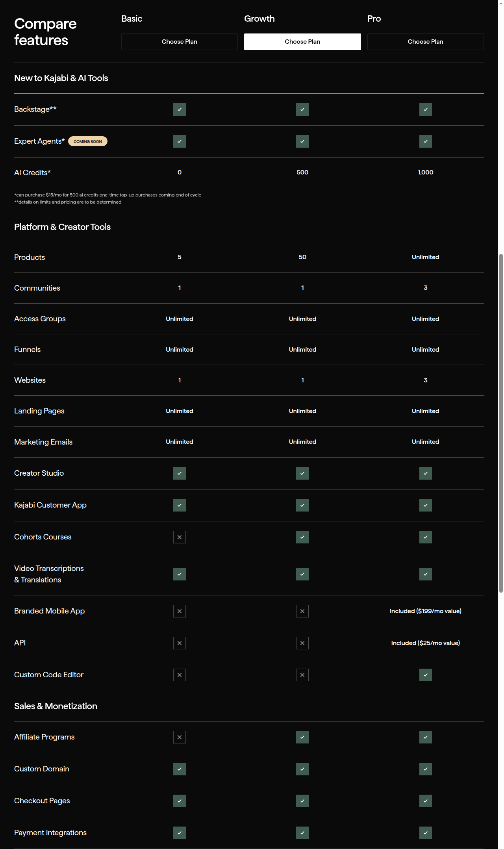Click Video Transcriptions checkmark under Basic

180,574
